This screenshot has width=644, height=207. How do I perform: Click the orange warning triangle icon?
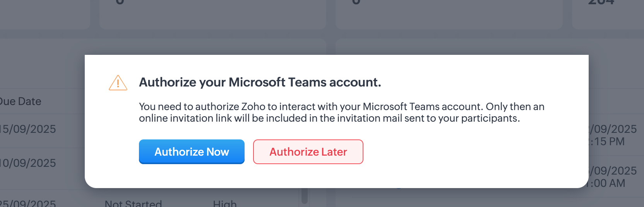point(118,83)
